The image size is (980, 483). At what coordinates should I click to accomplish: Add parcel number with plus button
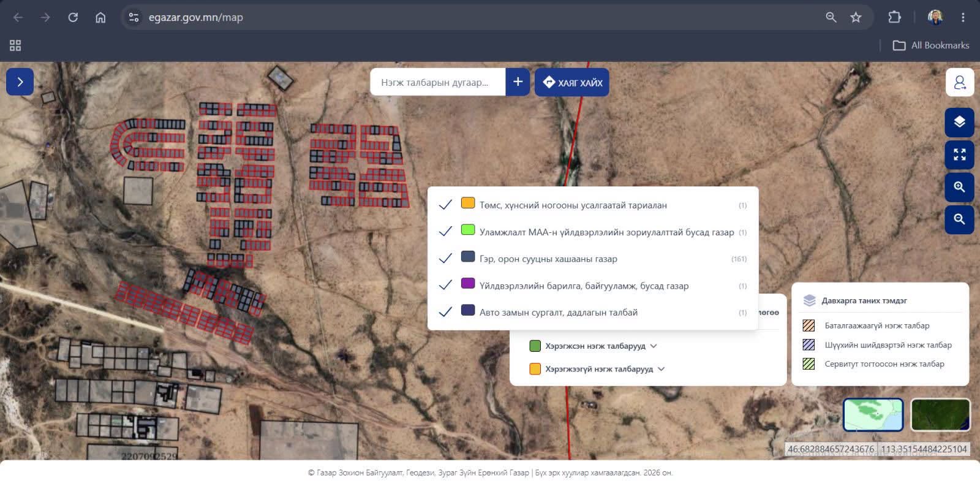(518, 82)
